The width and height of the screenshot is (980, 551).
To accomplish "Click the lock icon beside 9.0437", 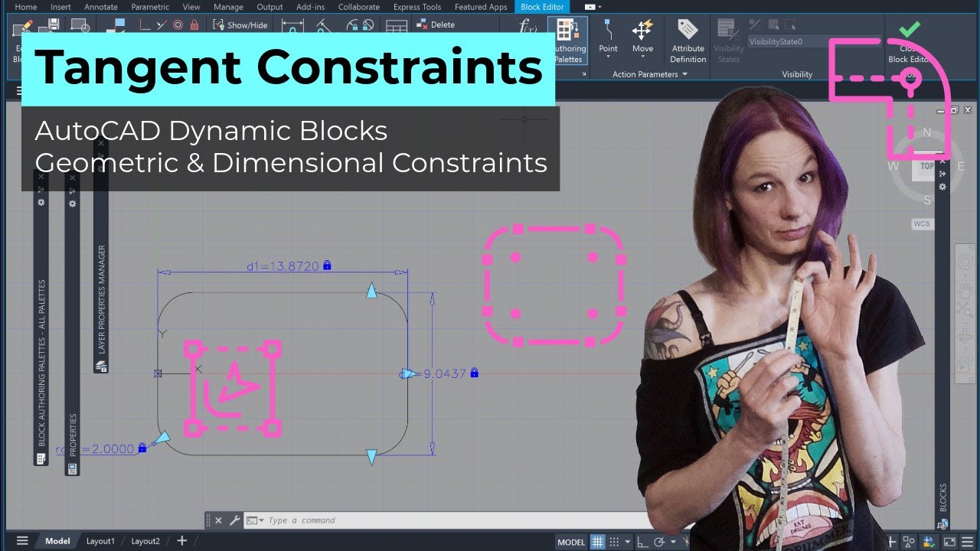I will pyautogui.click(x=475, y=373).
